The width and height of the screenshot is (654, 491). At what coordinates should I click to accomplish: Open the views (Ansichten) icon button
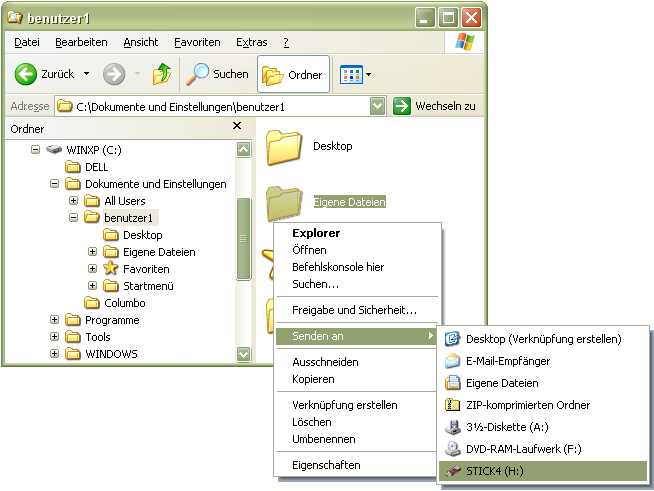351,75
